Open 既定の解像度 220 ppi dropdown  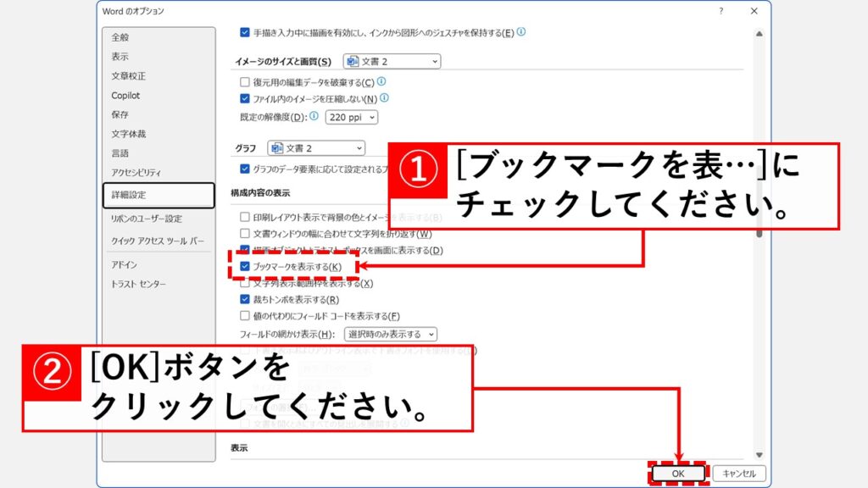(x=352, y=117)
